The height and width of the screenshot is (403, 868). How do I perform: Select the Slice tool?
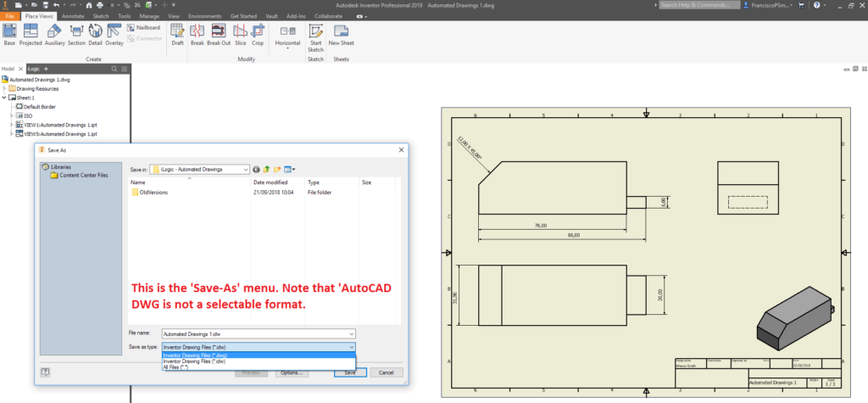[240, 35]
